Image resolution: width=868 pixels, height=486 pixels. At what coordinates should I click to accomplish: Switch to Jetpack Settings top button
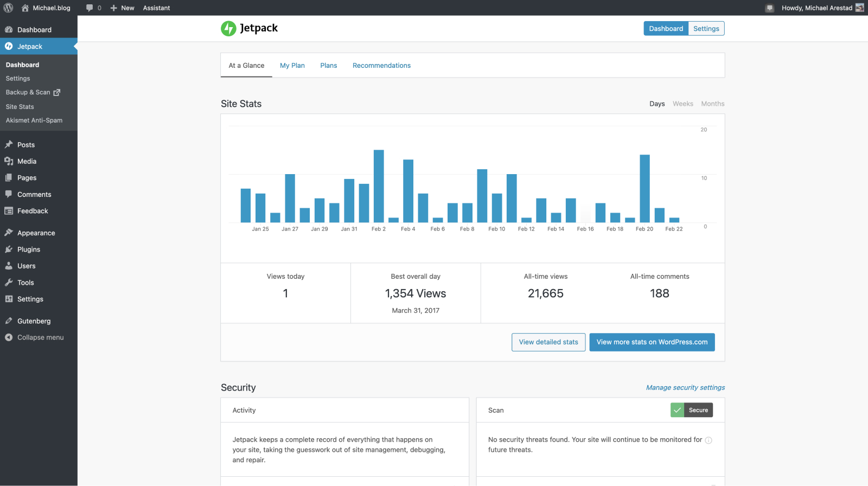706,29
